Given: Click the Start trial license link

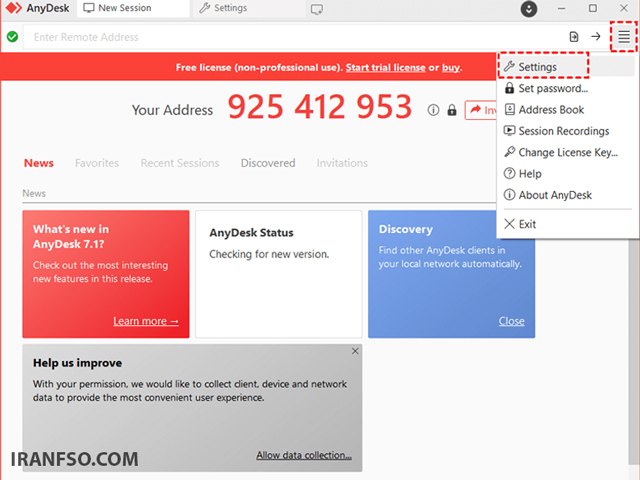Looking at the screenshot, I should [386, 67].
